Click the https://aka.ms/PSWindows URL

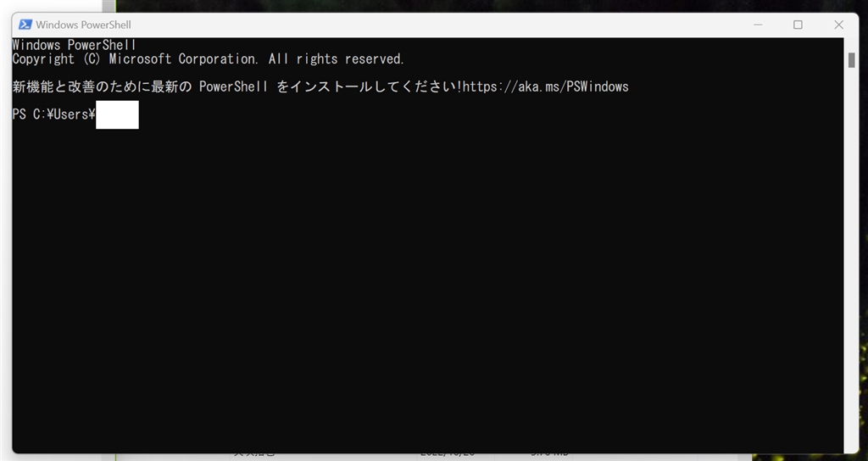tap(545, 86)
